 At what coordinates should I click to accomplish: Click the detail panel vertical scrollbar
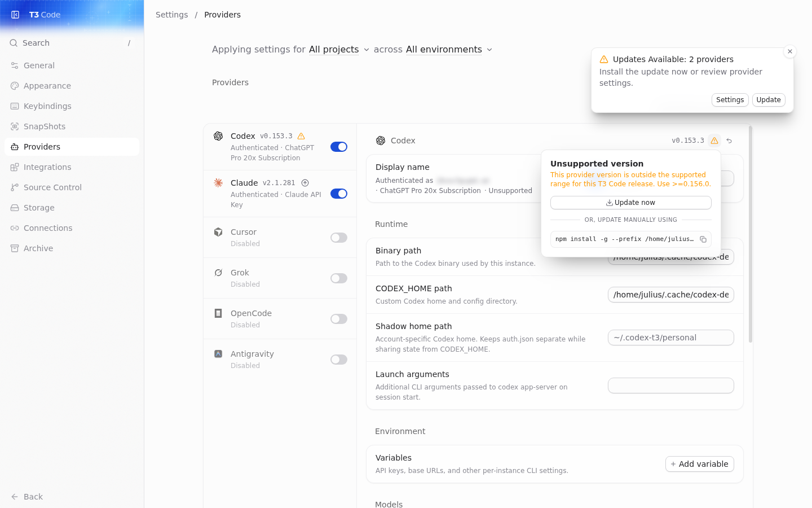point(751,234)
